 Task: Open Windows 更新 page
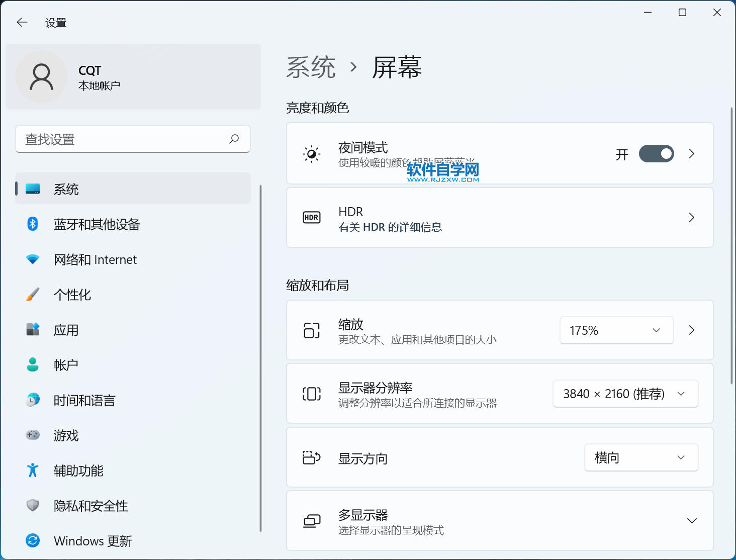coord(133,541)
